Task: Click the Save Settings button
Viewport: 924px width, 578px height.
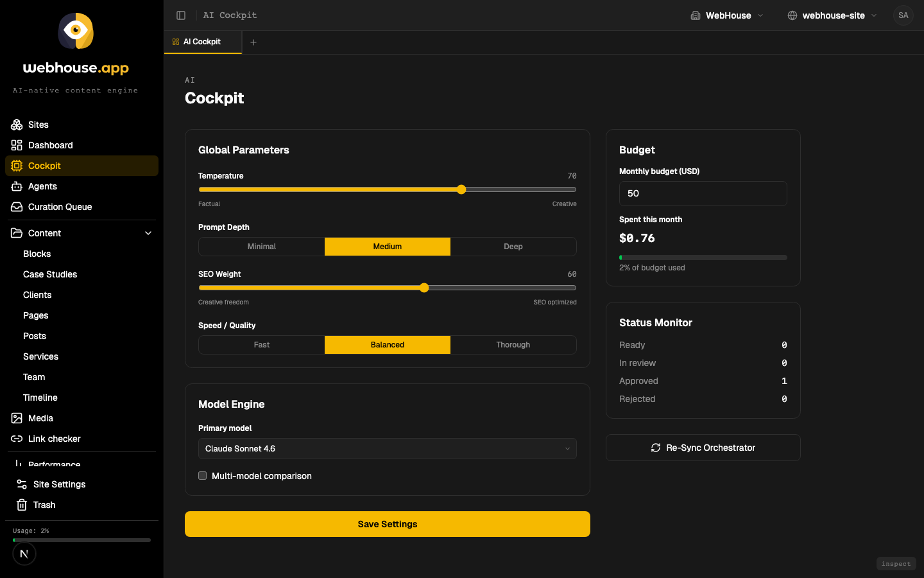Action: (388, 524)
